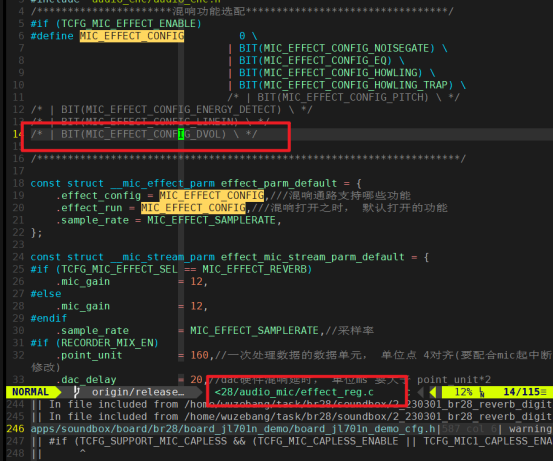Screen dimensions: 554x462
Task: Click the NORMAL mode indicator
Action: tap(30, 392)
